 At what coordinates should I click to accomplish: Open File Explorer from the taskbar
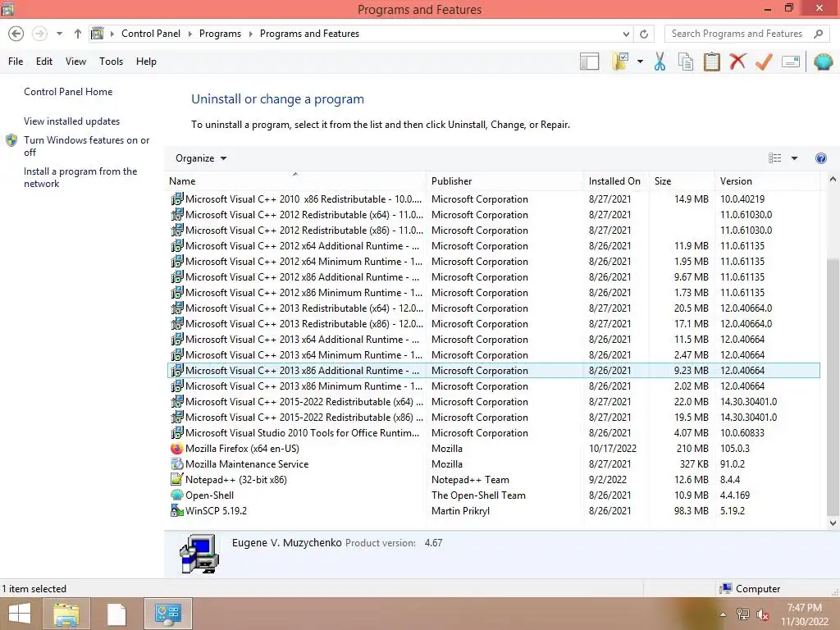pyautogui.click(x=66, y=614)
